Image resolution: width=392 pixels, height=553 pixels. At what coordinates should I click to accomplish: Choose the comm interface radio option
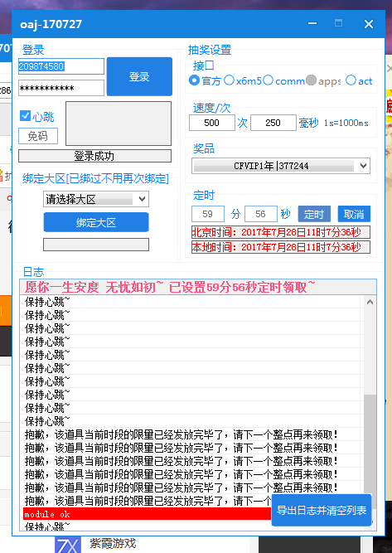pyautogui.click(x=269, y=80)
